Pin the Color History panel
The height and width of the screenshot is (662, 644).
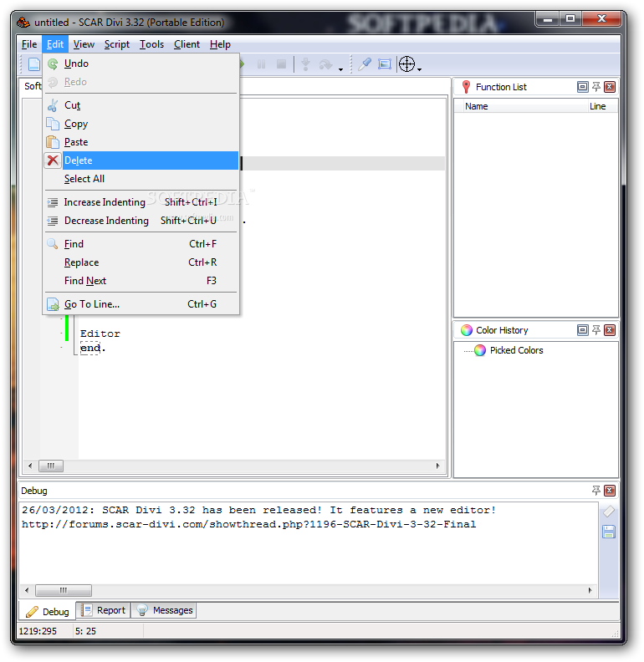(595, 330)
